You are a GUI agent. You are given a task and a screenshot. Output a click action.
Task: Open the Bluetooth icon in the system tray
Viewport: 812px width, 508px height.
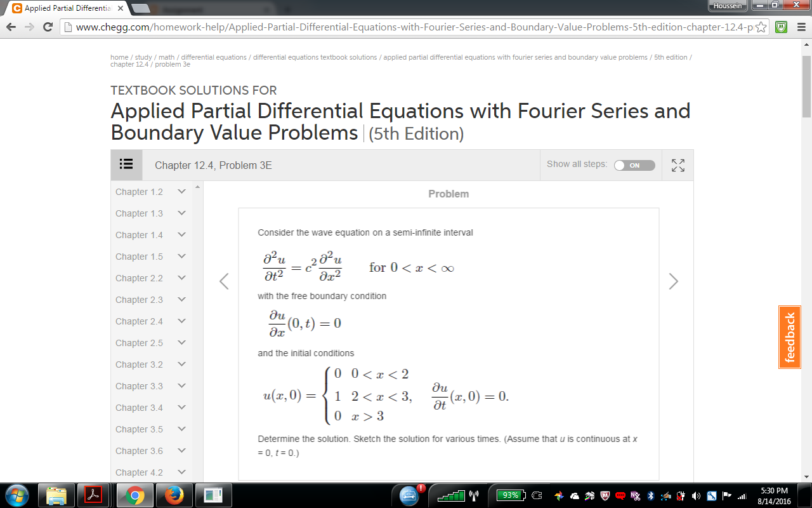coord(650,496)
